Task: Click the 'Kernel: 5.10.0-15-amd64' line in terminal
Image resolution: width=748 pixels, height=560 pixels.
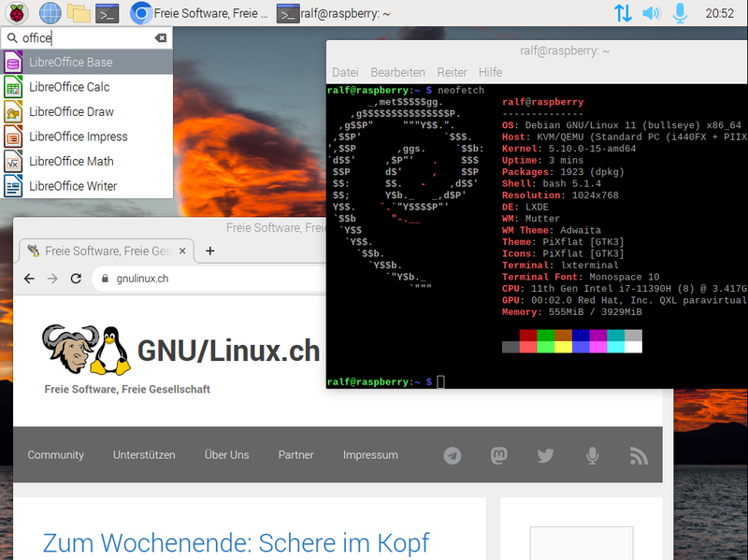Action: pyautogui.click(x=569, y=149)
